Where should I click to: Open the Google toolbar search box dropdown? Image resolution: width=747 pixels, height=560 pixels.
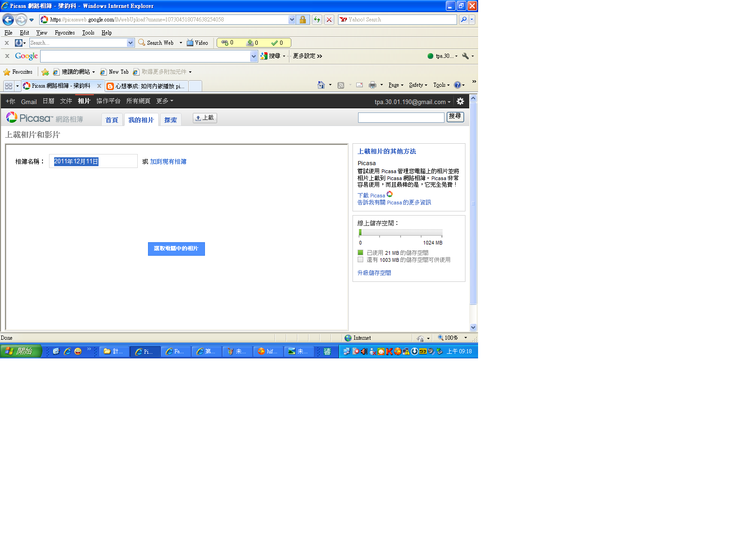[x=254, y=56]
